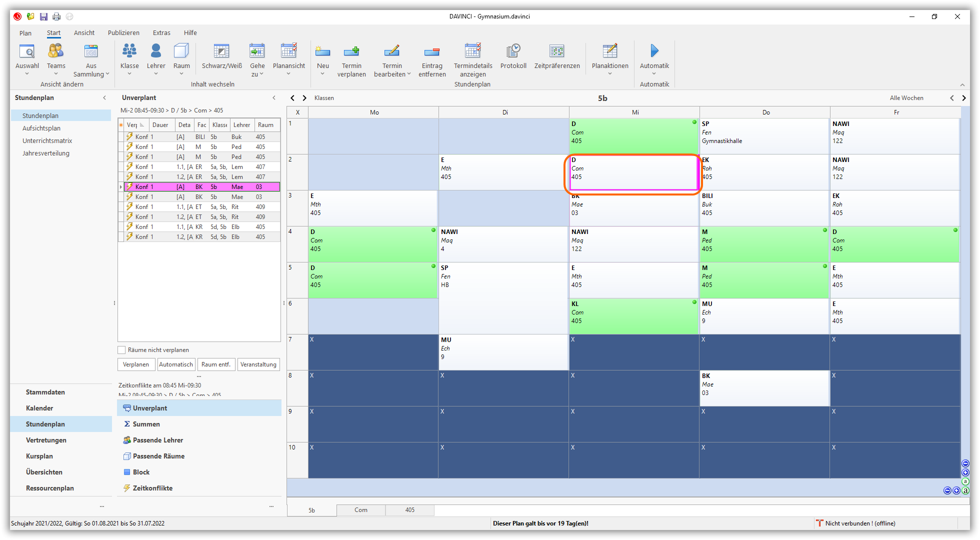The width and height of the screenshot is (980, 540).
Task: Collapse the Unverplant panel chevron
Action: click(273, 98)
